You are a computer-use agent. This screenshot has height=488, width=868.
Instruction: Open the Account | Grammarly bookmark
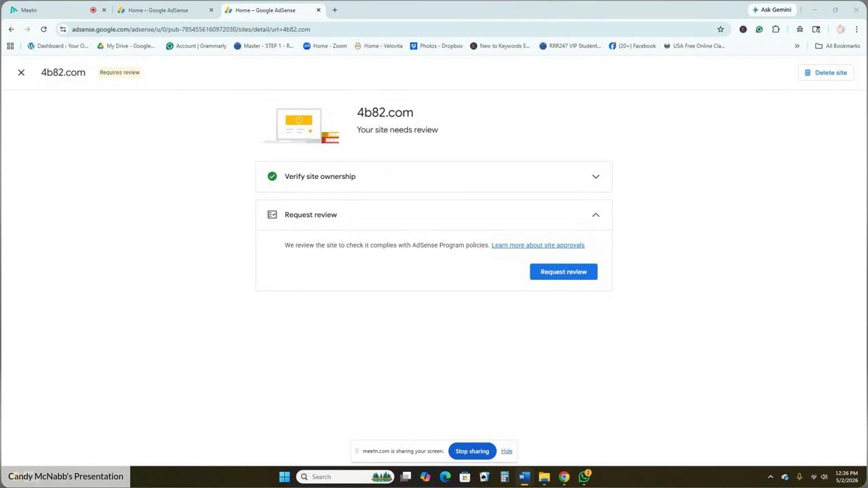coord(196,46)
